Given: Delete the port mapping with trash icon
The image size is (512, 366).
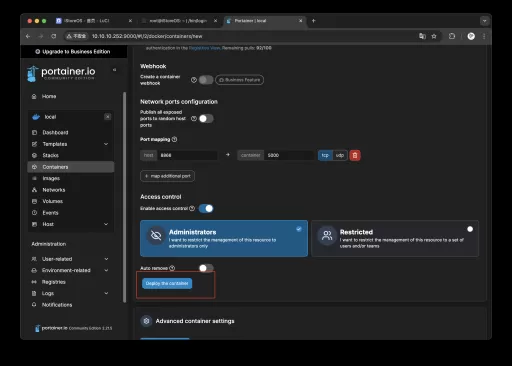Looking at the screenshot, I should (x=355, y=155).
